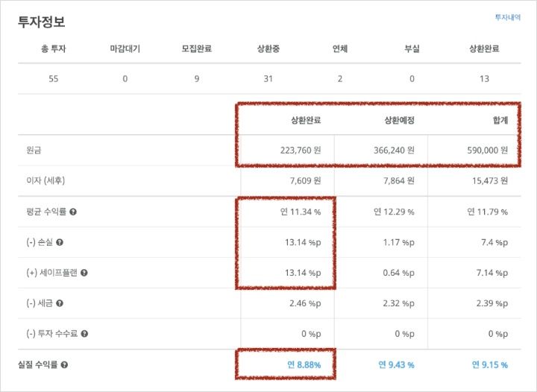Select the 총 투자 column header
The height and width of the screenshot is (392, 537).
(x=54, y=49)
